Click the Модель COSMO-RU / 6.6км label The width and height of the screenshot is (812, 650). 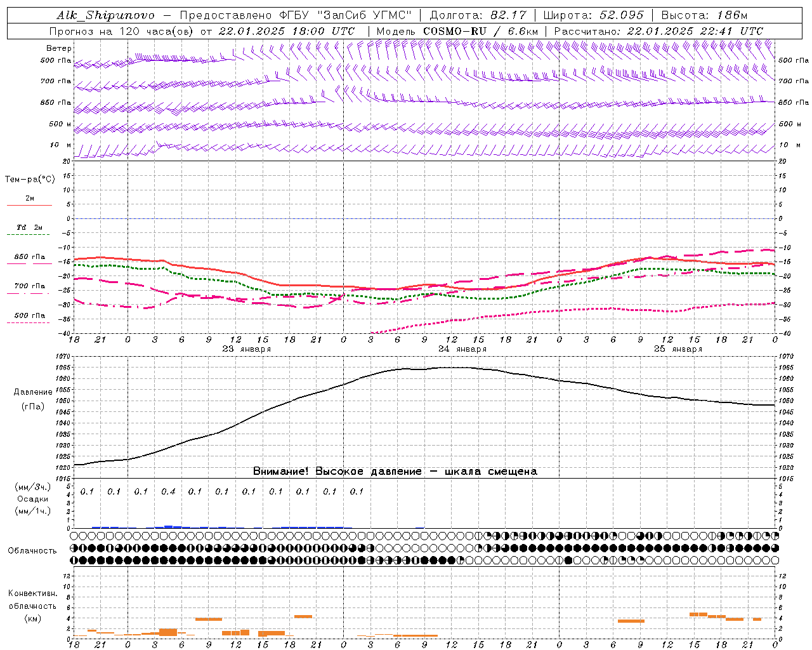click(457, 31)
